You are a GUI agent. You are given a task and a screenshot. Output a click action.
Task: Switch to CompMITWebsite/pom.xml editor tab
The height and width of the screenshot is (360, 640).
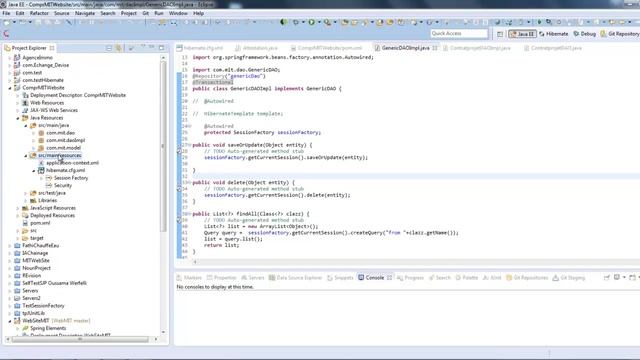(327, 48)
